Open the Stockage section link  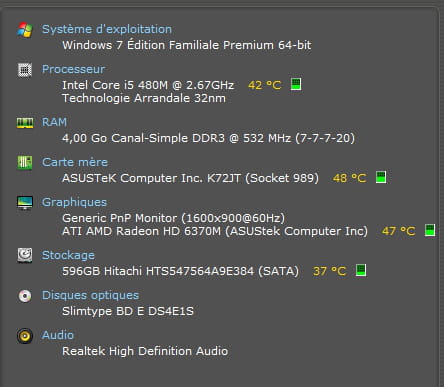68,255
